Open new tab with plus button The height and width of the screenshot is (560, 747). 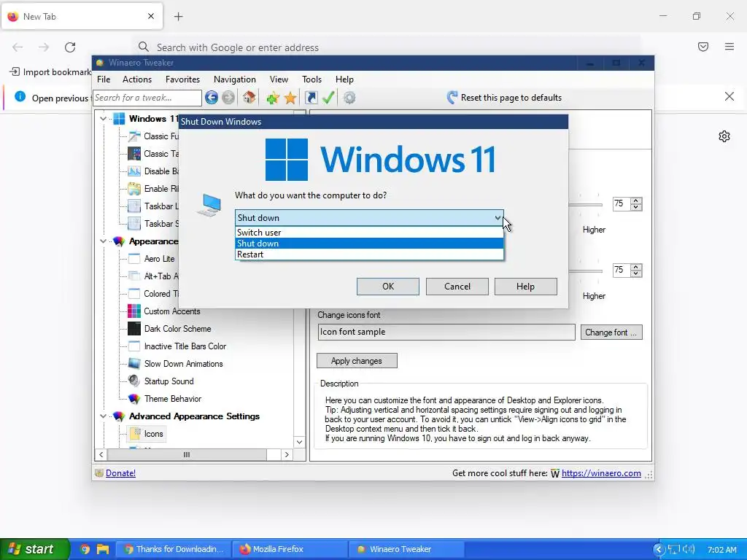(x=178, y=17)
